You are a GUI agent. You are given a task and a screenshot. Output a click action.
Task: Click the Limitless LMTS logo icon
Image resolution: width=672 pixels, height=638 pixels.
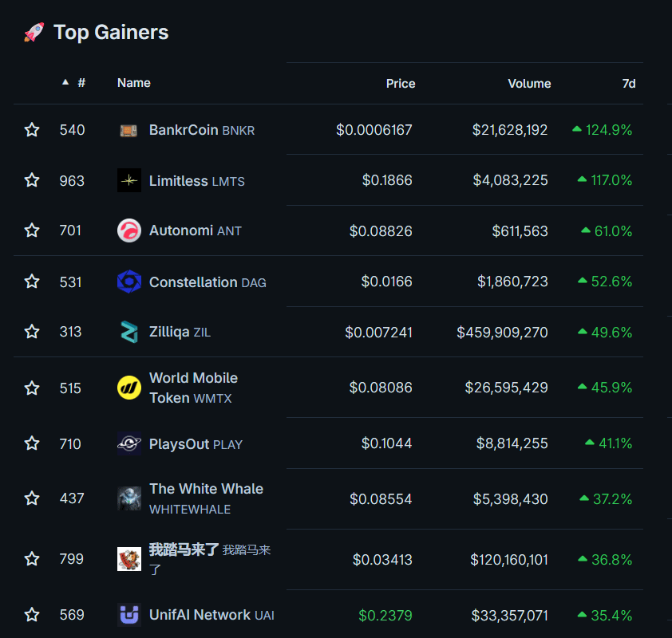[129, 180]
